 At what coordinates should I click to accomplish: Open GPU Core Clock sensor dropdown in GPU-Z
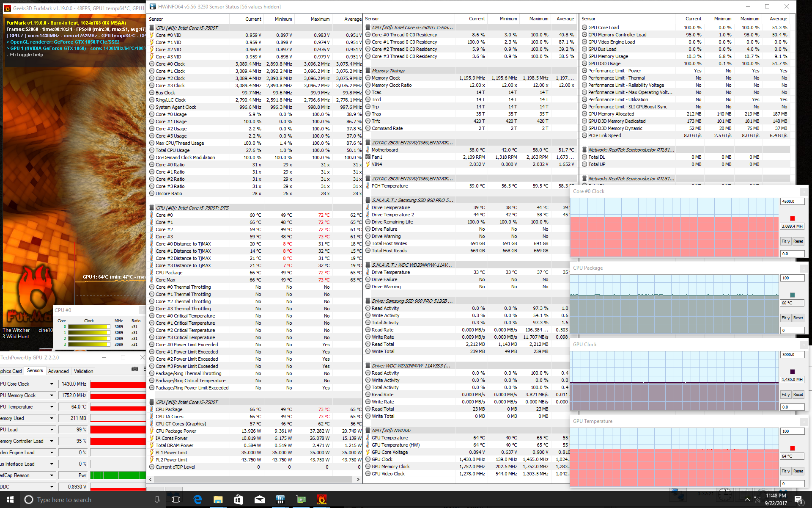tap(52, 384)
